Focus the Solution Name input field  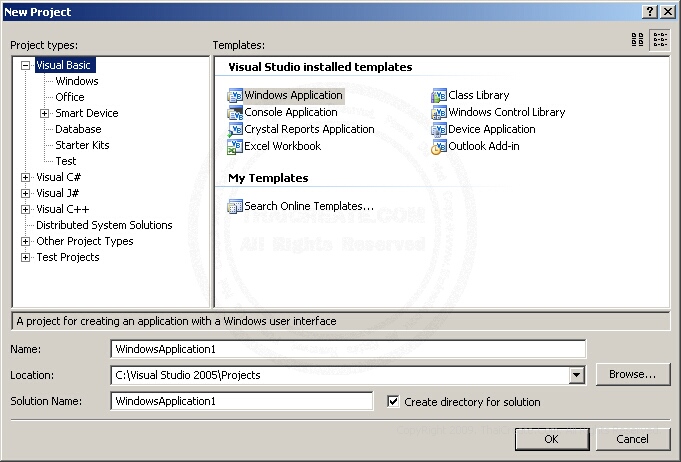pos(242,401)
